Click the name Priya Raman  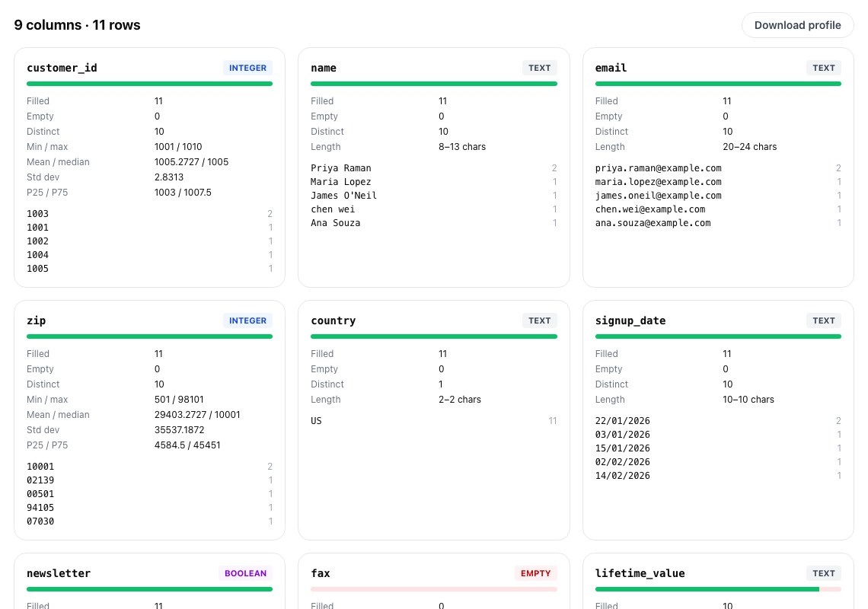pyautogui.click(x=341, y=168)
